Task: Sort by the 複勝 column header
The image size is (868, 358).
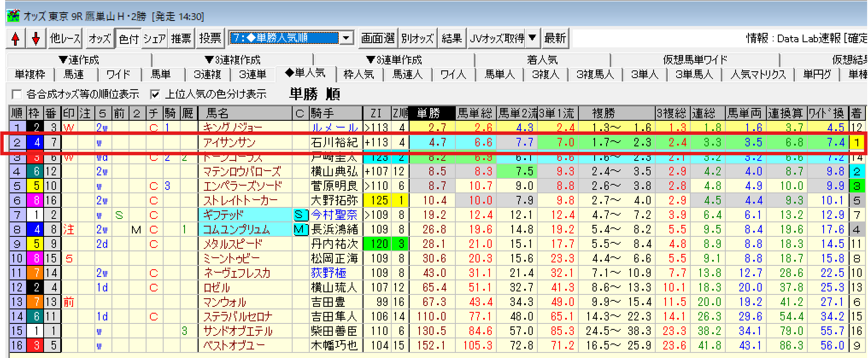Action: [x=604, y=114]
